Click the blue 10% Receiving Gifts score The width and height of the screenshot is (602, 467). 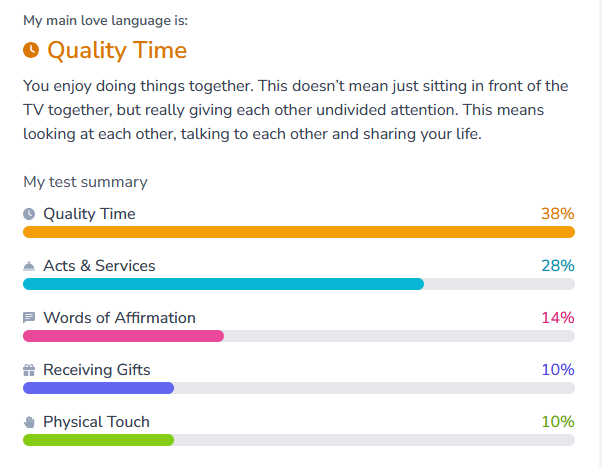point(557,370)
